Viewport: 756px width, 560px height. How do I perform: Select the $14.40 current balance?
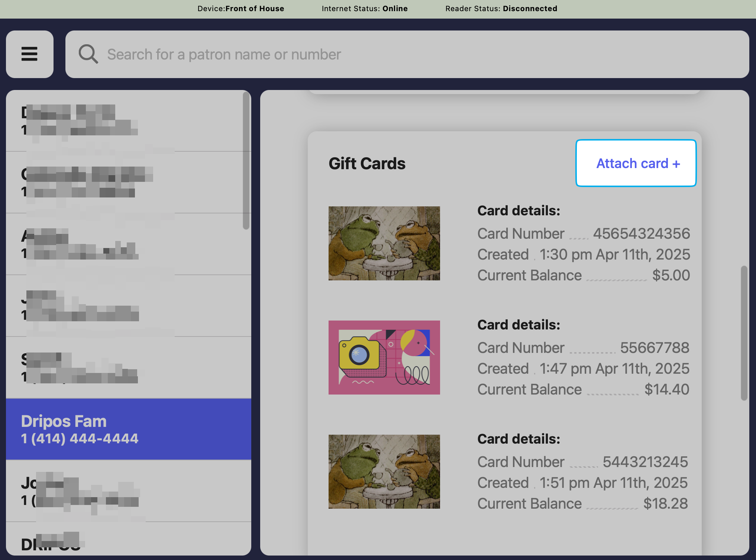point(667,389)
